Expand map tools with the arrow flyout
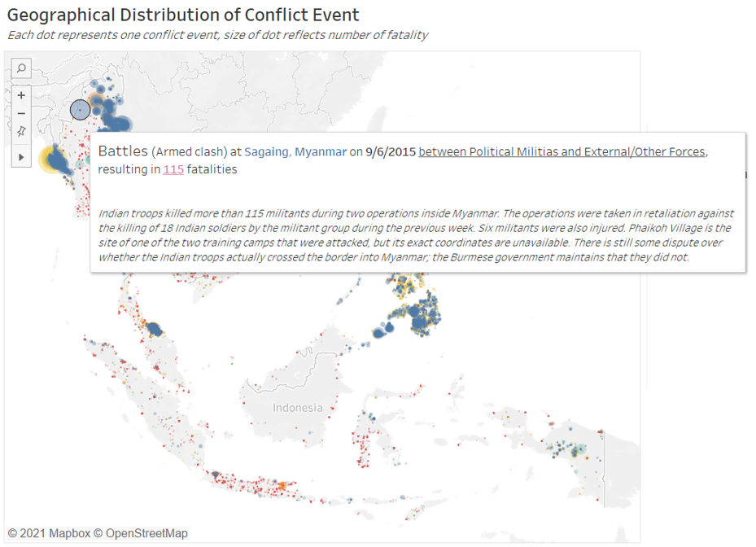The image size is (756, 547). 21,156
